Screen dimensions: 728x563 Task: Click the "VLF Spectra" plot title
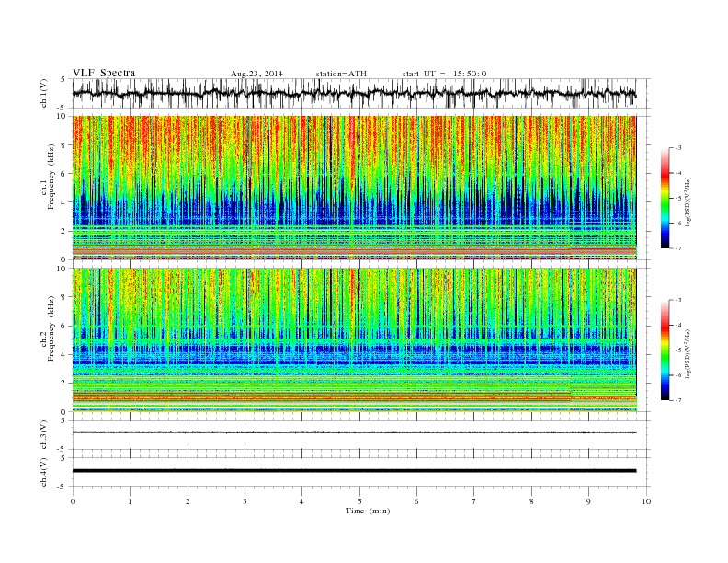(x=104, y=73)
